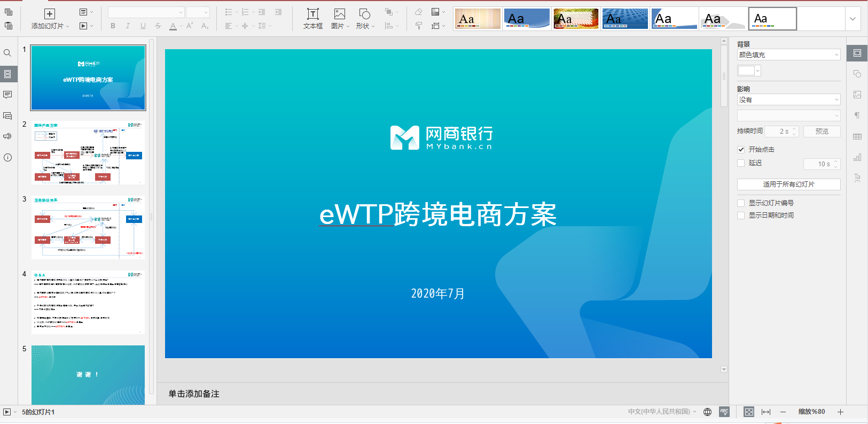Choose the first beige theme in gallery
The image size is (868, 424).
[478, 19]
